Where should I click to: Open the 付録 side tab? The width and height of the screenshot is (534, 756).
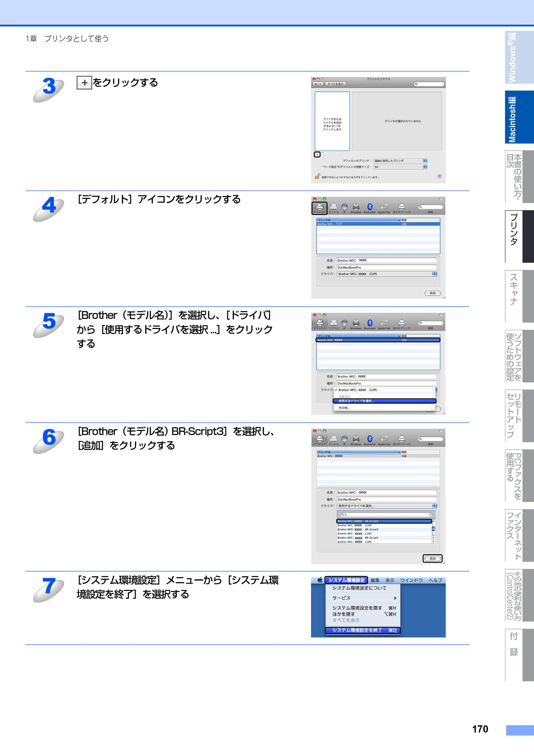click(x=519, y=655)
